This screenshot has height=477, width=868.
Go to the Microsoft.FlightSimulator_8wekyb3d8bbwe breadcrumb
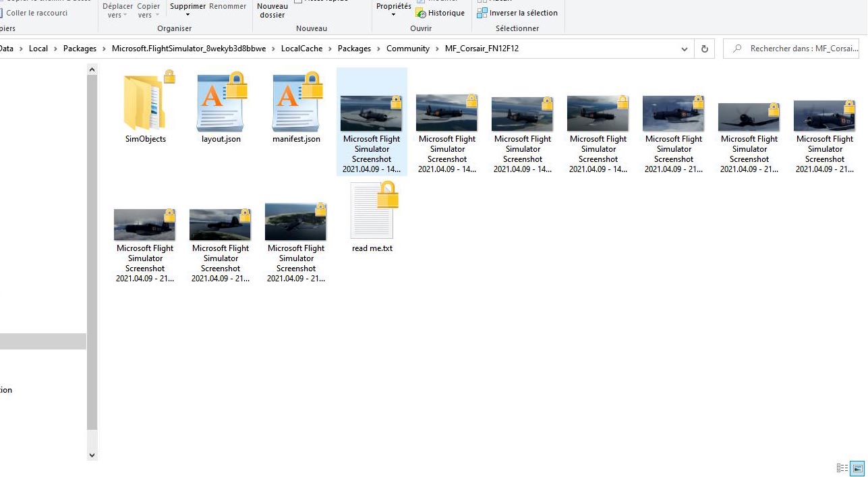(x=189, y=49)
